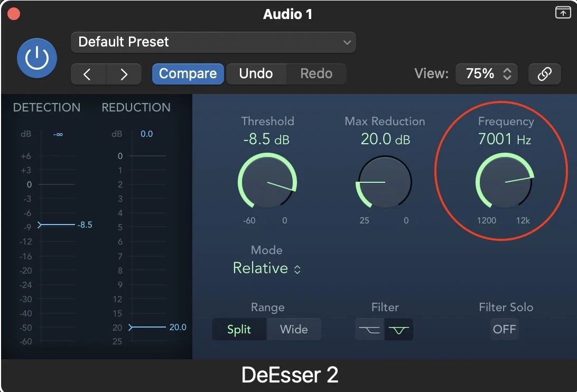Click the Max Reduction label
The height and width of the screenshot is (392, 577).
[385, 121]
